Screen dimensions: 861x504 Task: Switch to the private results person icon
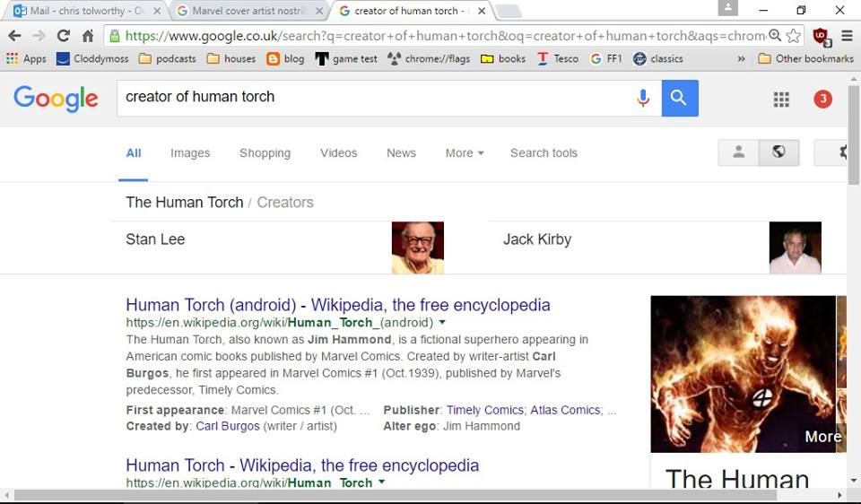tap(738, 152)
